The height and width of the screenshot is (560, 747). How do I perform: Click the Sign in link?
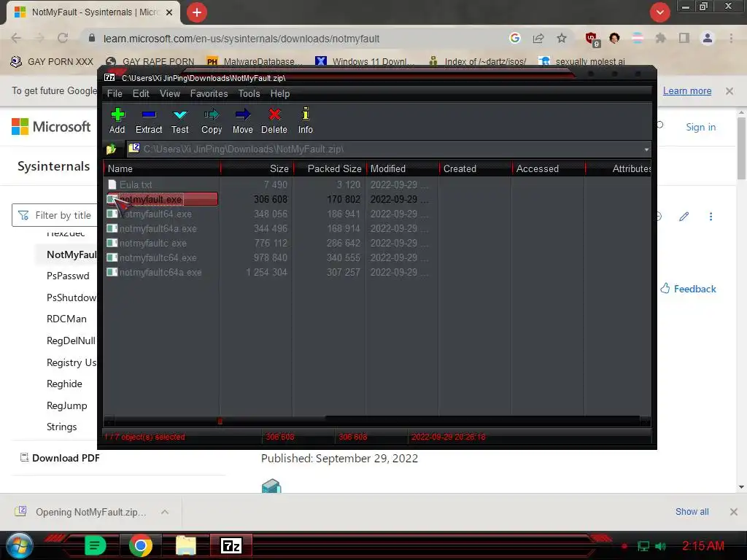(701, 127)
